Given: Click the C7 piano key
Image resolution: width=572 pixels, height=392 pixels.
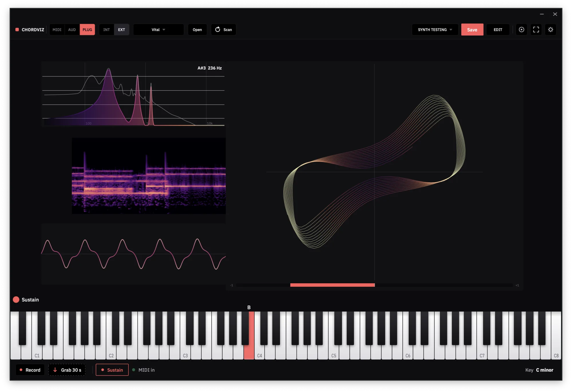Looking at the screenshot, I should (x=482, y=352).
